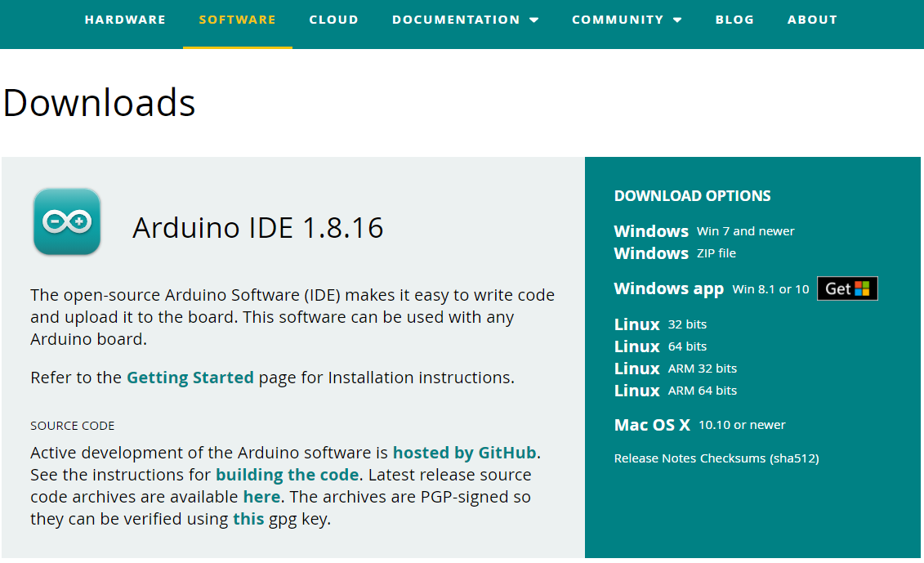Download Linux ARM 32 bits build
924x563 pixels.
pyautogui.click(x=637, y=369)
